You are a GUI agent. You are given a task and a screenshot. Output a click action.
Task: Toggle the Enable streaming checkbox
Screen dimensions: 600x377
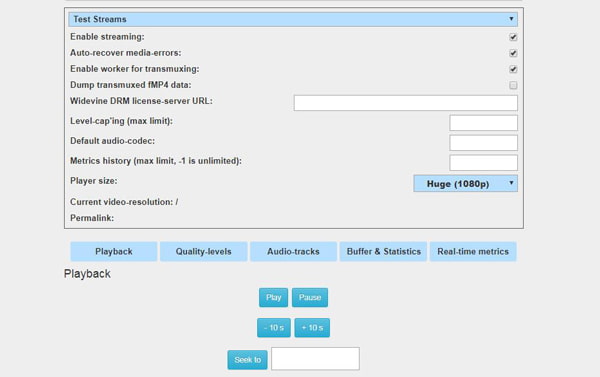[x=513, y=37]
